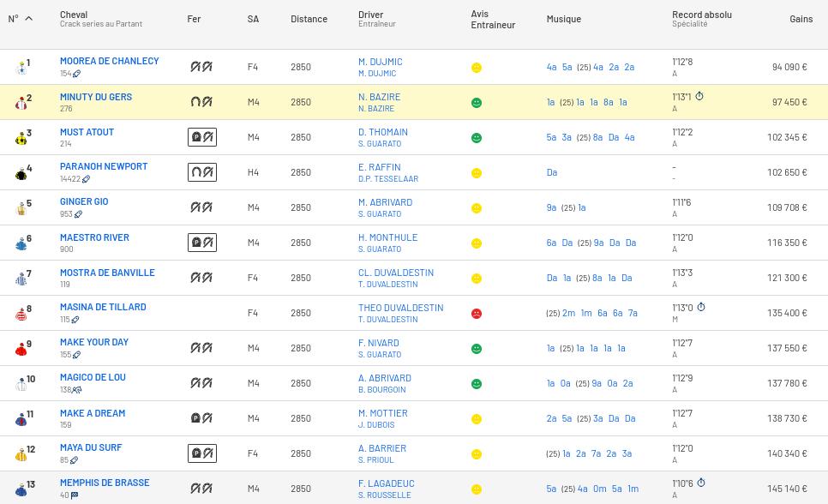The image size is (828, 504).
Task: Open Paranoh Newport's 'Da' musique result
Action: 551,172
